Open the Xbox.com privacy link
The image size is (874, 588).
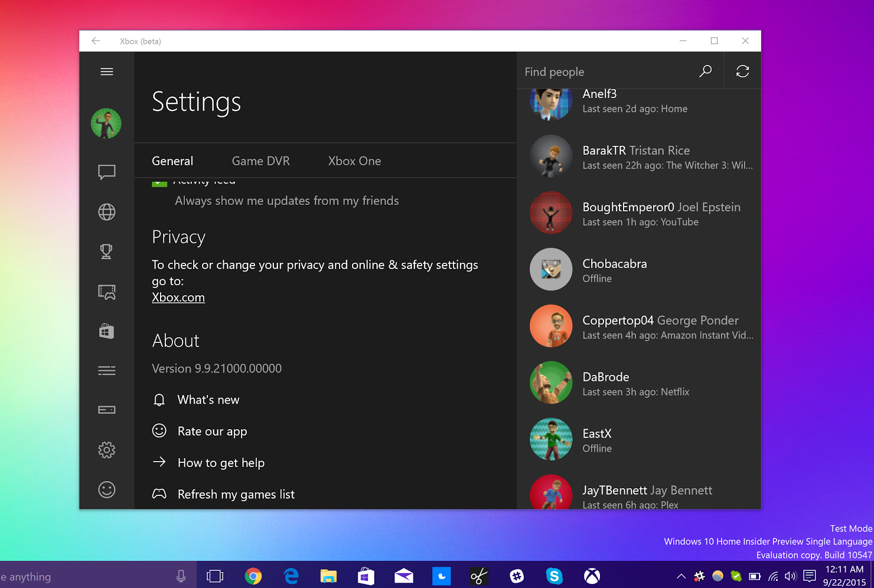178,297
